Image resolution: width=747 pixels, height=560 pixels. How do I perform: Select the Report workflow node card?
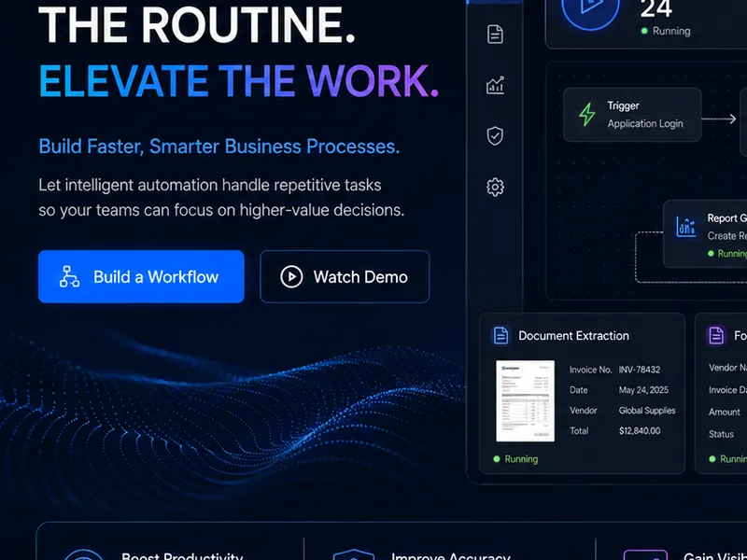(705, 234)
